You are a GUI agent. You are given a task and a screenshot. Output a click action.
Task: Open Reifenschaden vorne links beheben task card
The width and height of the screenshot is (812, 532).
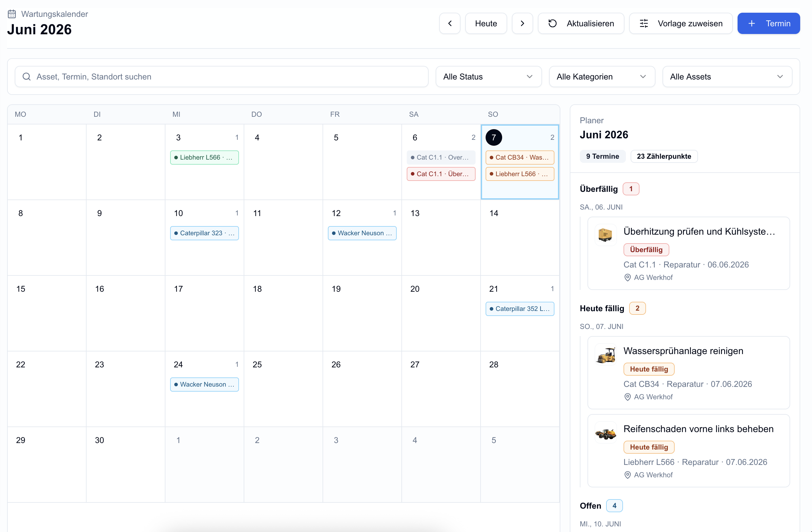(689, 451)
